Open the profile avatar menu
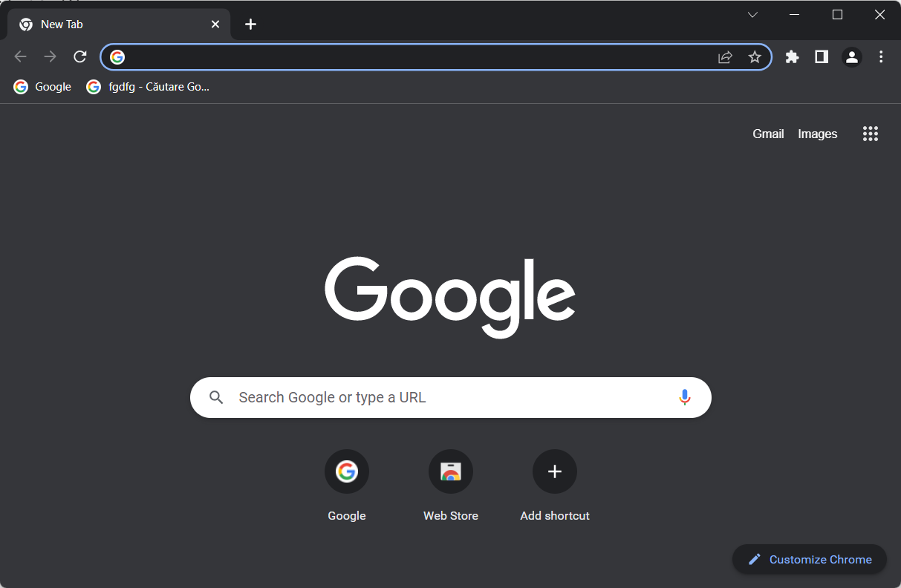This screenshot has height=588, width=901. (851, 56)
